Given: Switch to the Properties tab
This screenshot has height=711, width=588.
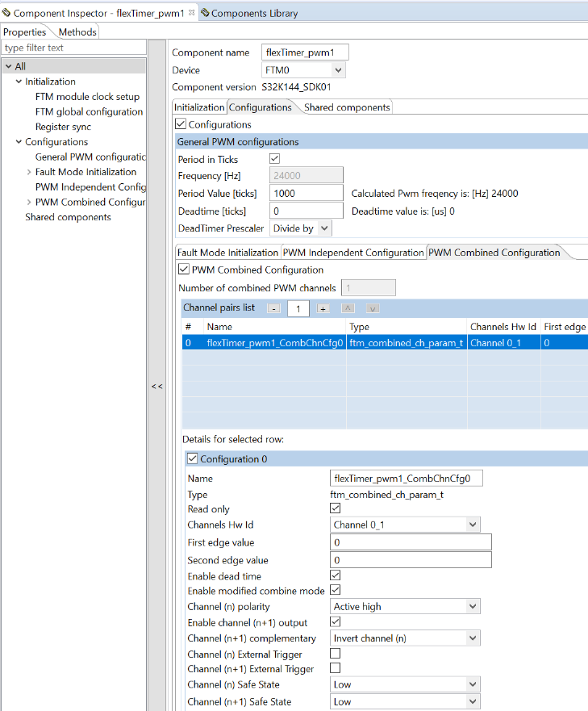Looking at the screenshot, I should coord(24,32).
